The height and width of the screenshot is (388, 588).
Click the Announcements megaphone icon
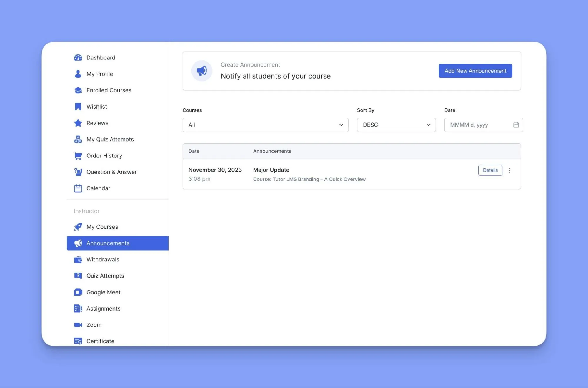[x=78, y=243]
